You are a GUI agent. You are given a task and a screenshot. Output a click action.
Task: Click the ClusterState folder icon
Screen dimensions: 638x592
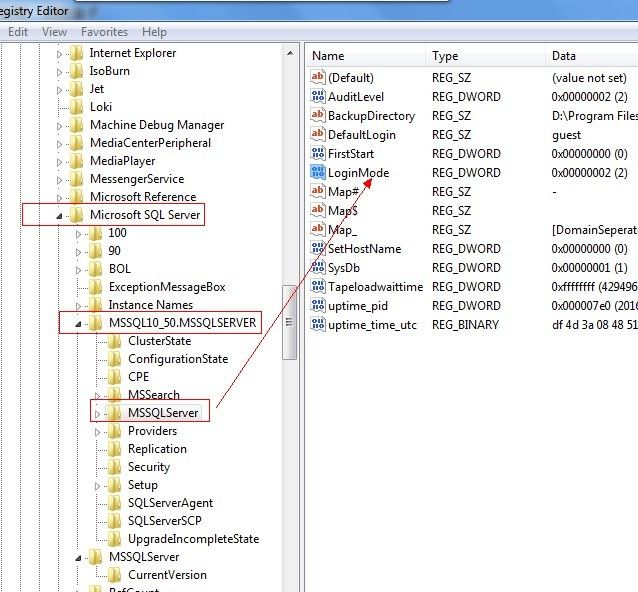(x=114, y=341)
